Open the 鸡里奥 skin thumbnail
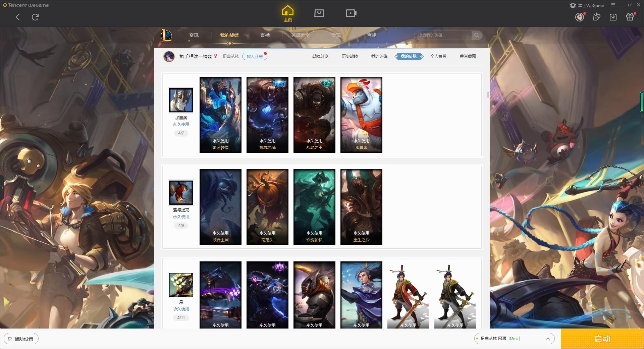 click(361, 115)
